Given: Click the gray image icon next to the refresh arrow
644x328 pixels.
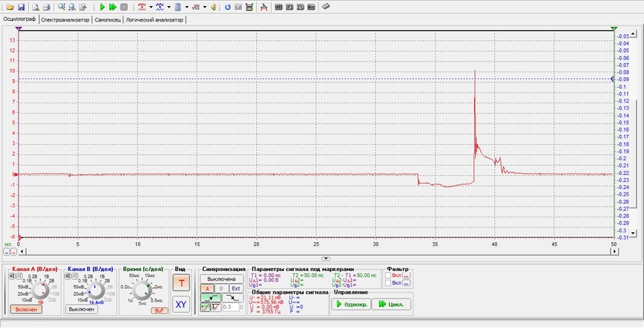Looking at the screenshot, I should coord(238,7).
